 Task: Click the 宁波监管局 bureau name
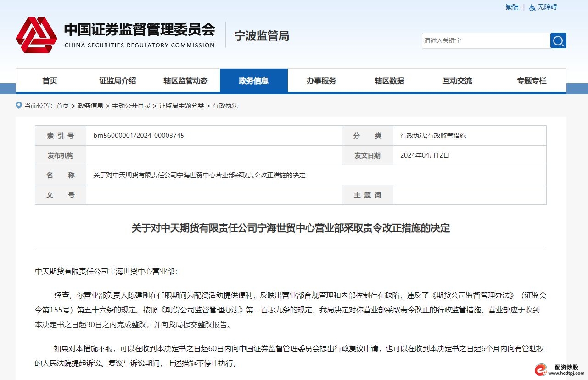[262, 36]
